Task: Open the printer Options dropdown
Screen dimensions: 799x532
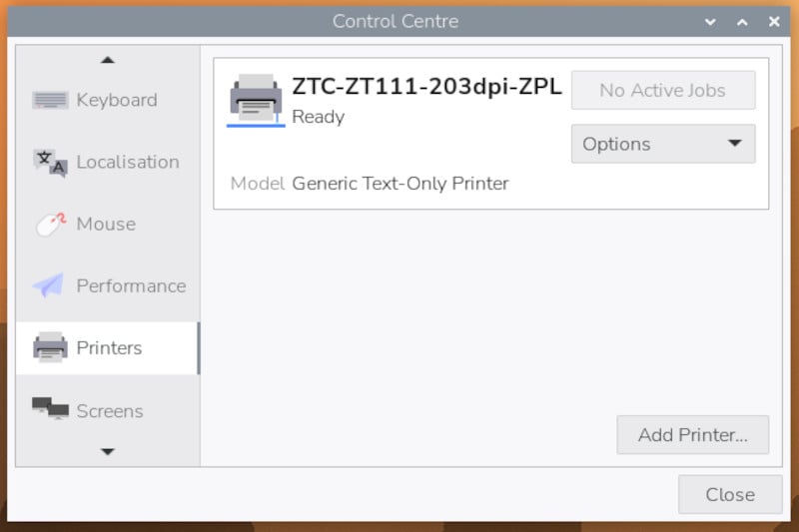Action: pyautogui.click(x=663, y=144)
